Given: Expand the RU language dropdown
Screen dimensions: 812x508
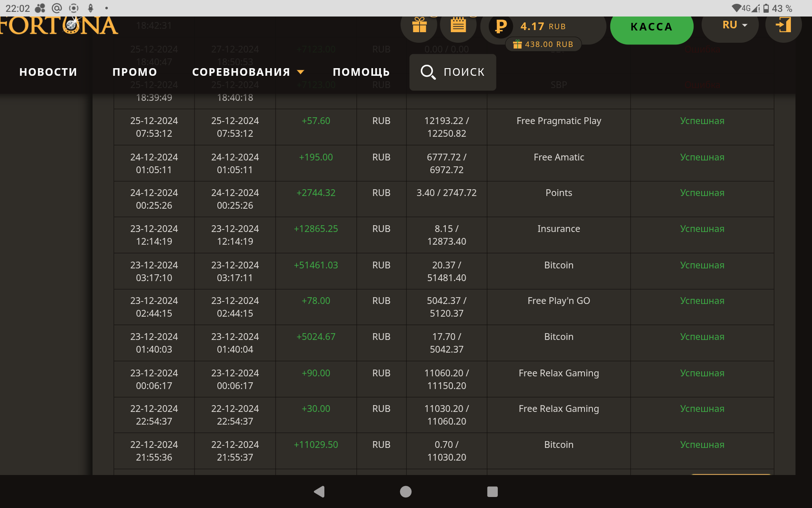Looking at the screenshot, I should click(735, 25).
